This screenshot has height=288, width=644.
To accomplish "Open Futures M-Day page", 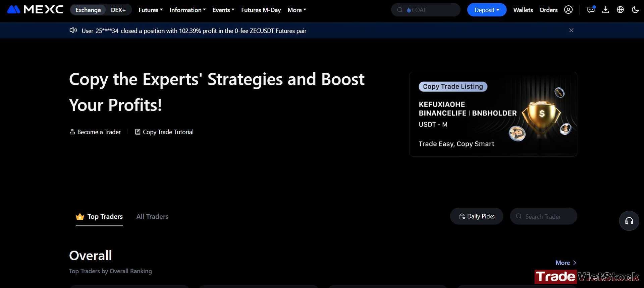I will coord(261,10).
